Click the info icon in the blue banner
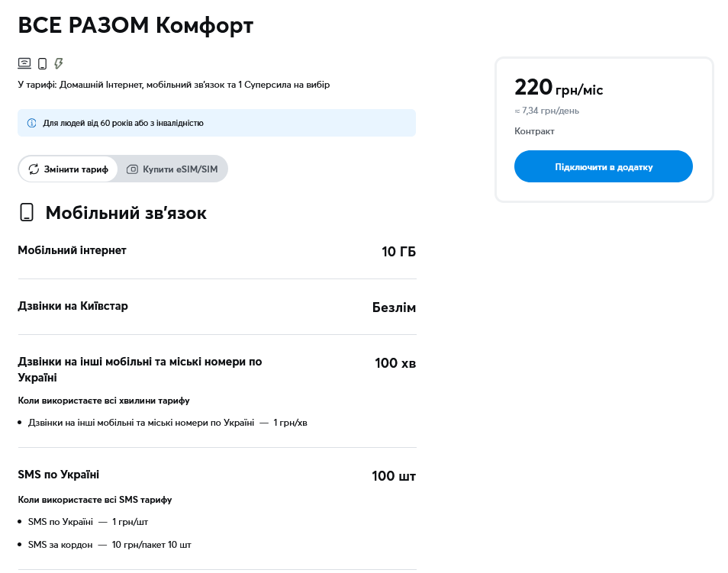 [32, 123]
